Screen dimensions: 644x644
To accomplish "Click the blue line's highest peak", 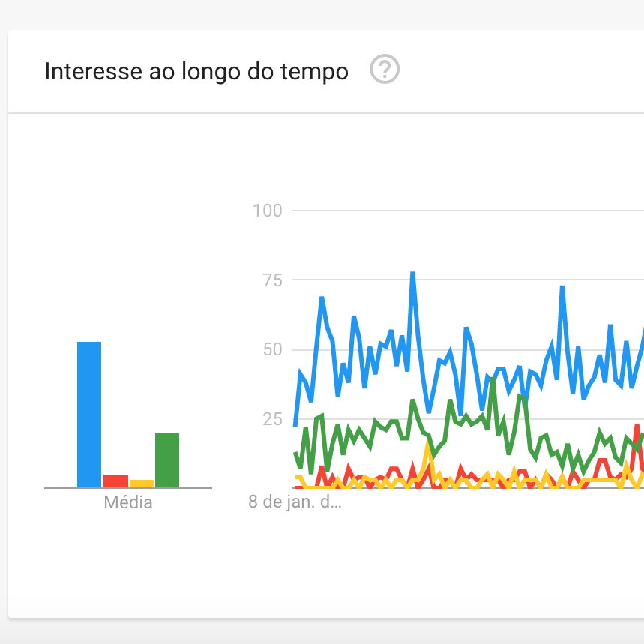I will (412, 274).
